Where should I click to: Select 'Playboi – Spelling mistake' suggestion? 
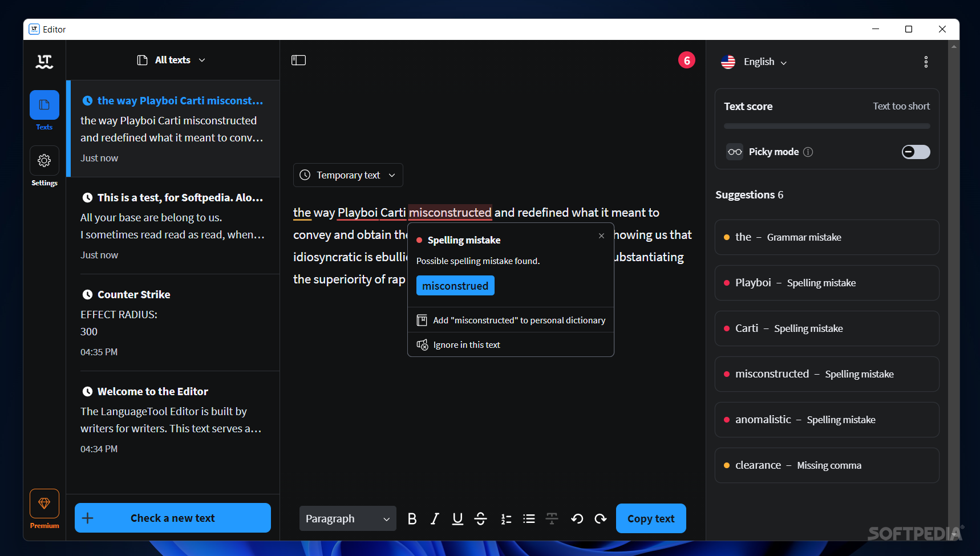pos(827,283)
